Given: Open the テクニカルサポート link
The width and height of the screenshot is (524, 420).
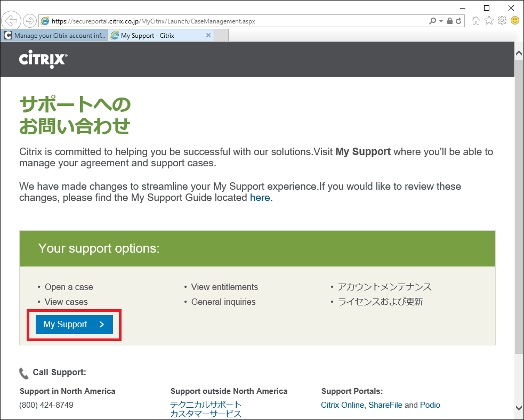Looking at the screenshot, I should click(206, 405).
